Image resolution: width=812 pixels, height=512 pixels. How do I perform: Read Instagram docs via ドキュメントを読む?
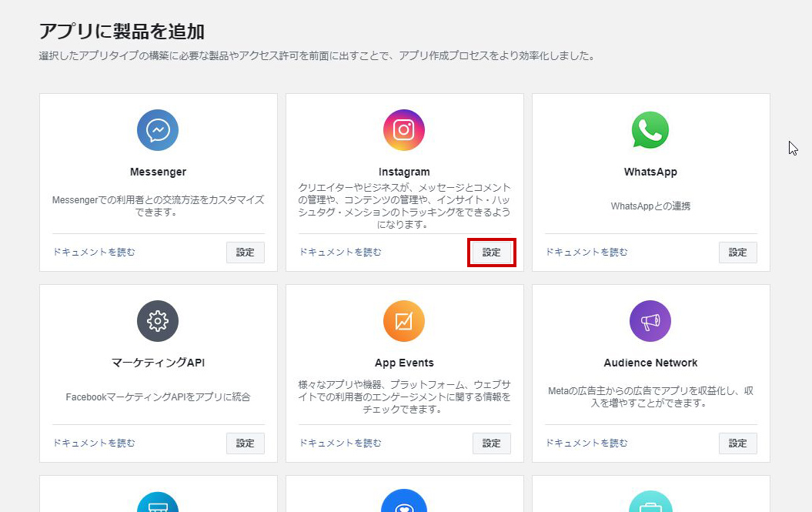(x=340, y=253)
